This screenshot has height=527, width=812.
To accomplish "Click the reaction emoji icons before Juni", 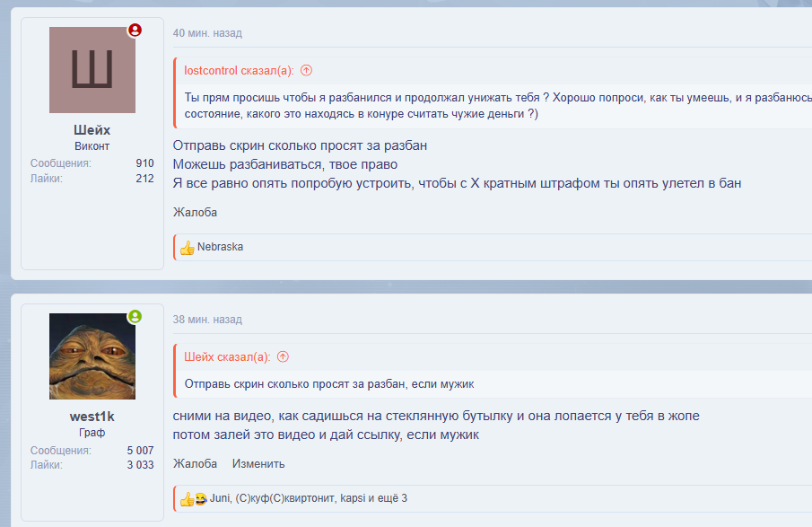I will 193,498.
